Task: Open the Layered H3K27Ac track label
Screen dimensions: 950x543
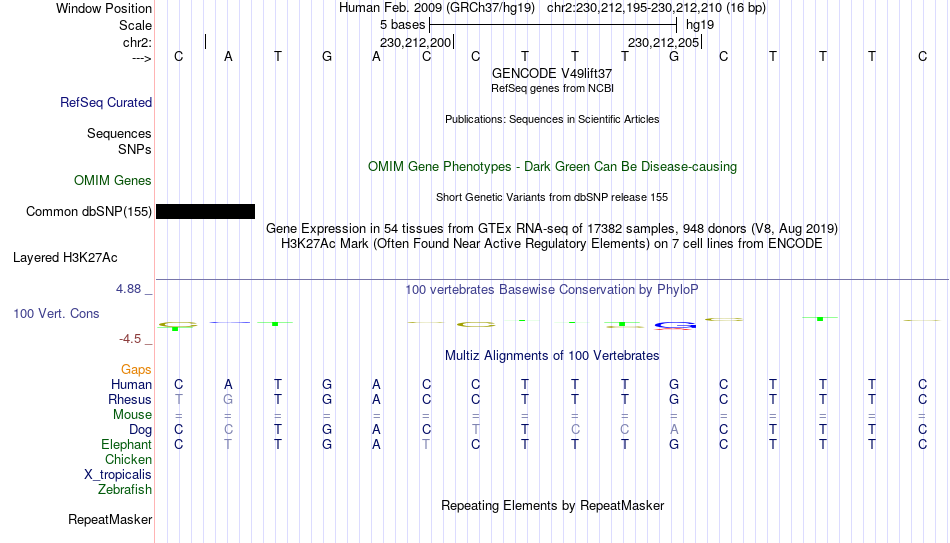Action: [65, 258]
